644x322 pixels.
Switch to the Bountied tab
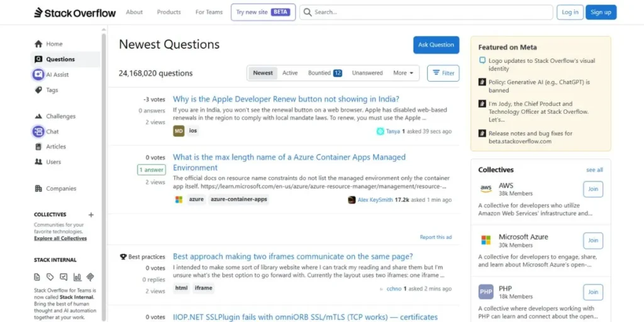click(325, 73)
